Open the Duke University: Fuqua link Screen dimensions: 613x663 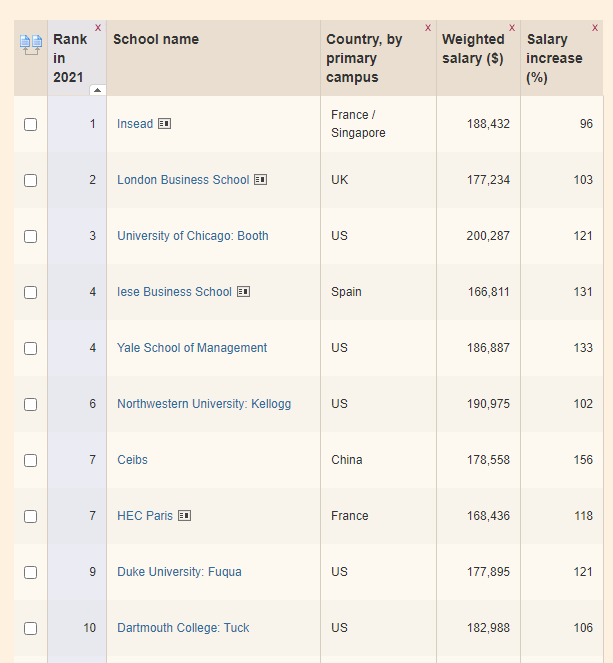pos(179,572)
